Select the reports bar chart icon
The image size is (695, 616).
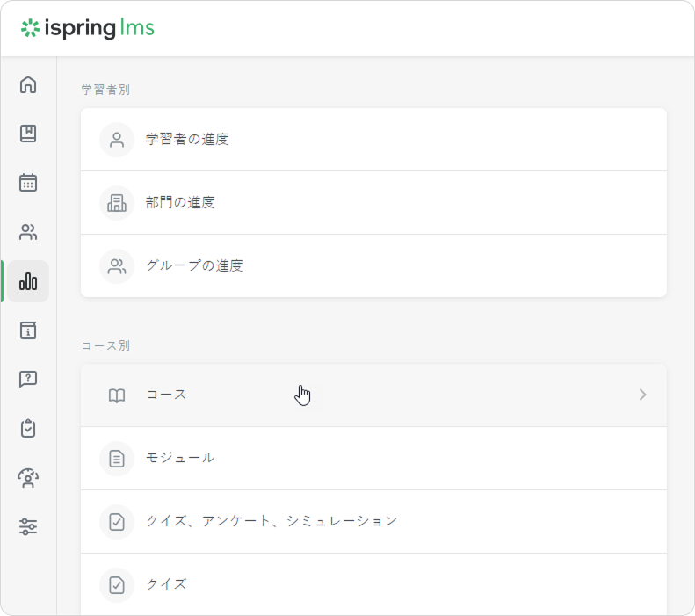coord(28,281)
